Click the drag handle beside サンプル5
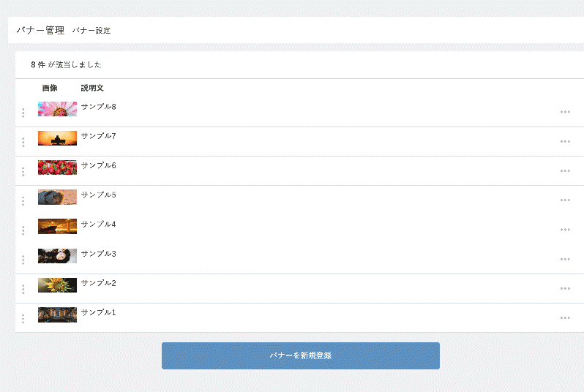 (23, 200)
